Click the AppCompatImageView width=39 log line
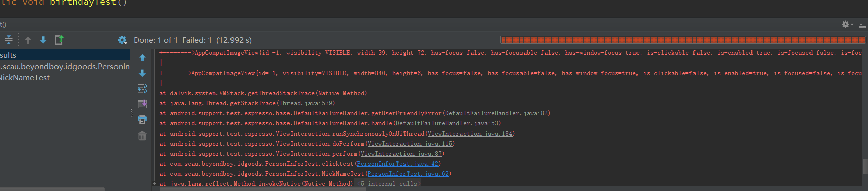The height and width of the screenshot is (191, 868). point(510,53)
